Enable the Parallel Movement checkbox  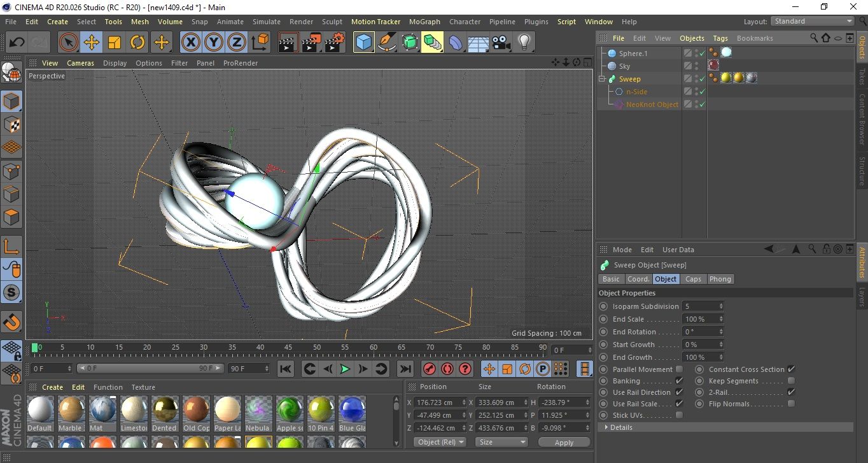click(x=679, y=369)
